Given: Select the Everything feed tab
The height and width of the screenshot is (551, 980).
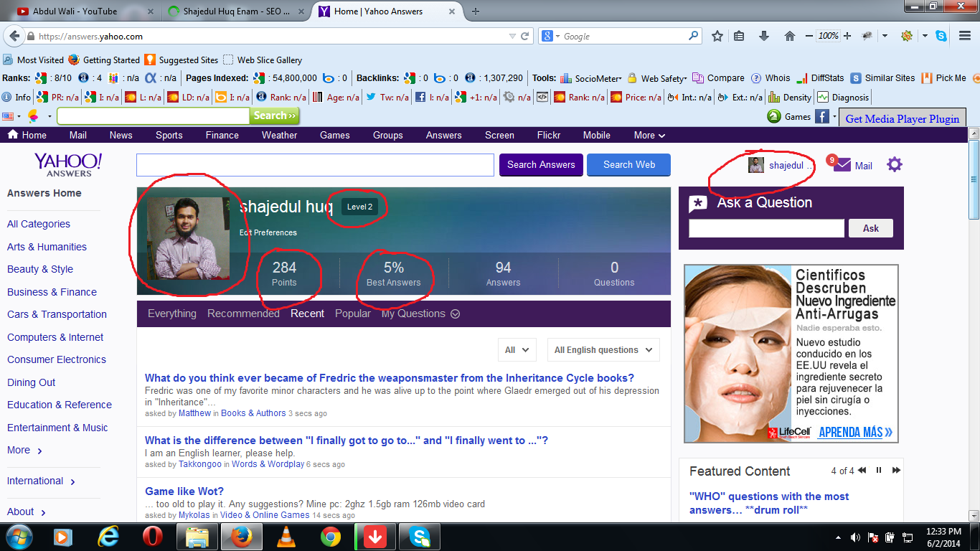Looking at the screenshot, I should click(172, 314).
